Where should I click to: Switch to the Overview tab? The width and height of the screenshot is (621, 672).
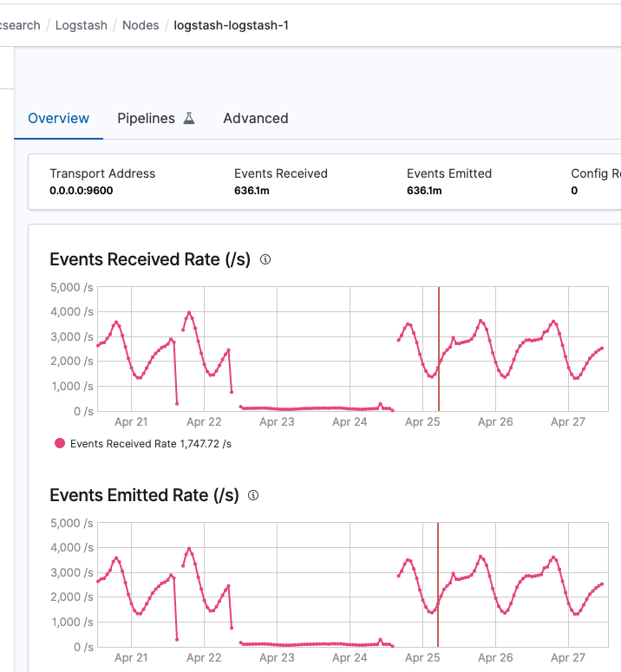click(59, 118)
